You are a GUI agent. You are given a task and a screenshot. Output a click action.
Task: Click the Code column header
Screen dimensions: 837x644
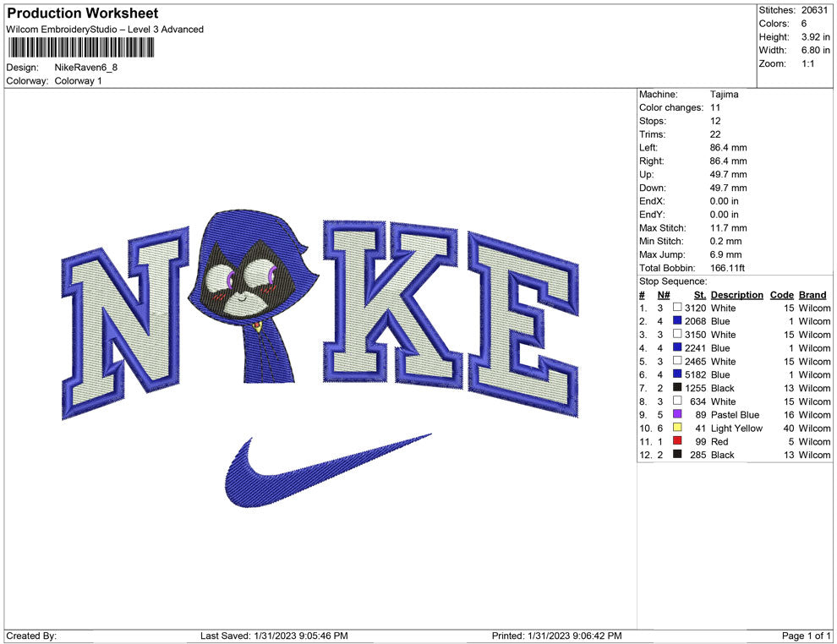(x=781, y=294)
